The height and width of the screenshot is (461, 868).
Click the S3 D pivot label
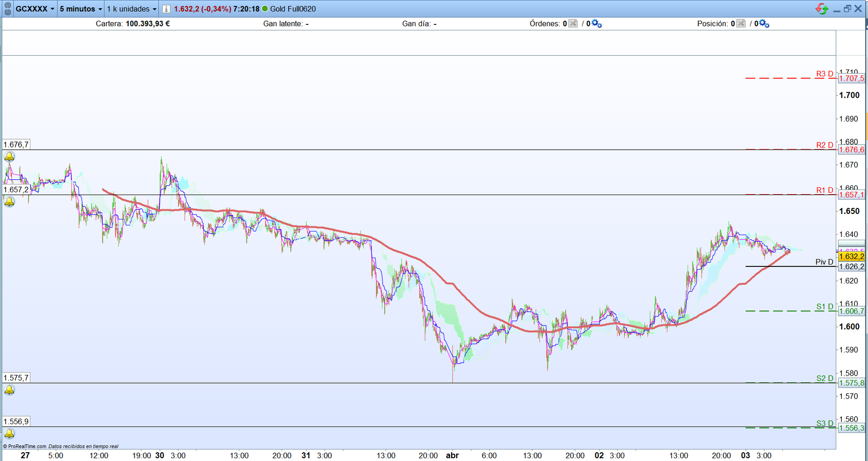tap(825, 423)
